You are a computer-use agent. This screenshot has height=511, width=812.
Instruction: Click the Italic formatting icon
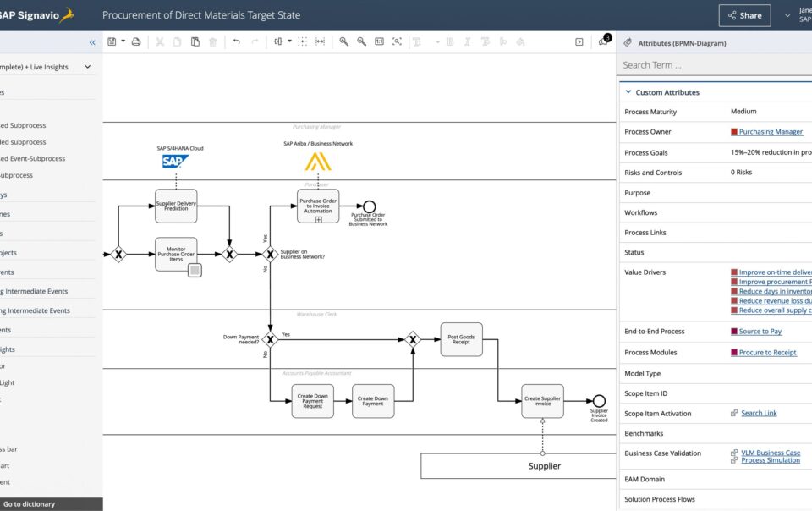coord(467,41)
